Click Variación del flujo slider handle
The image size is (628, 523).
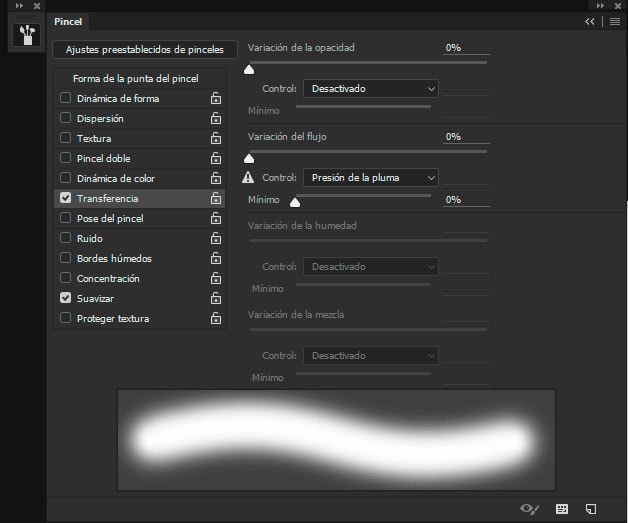point(249,159)
